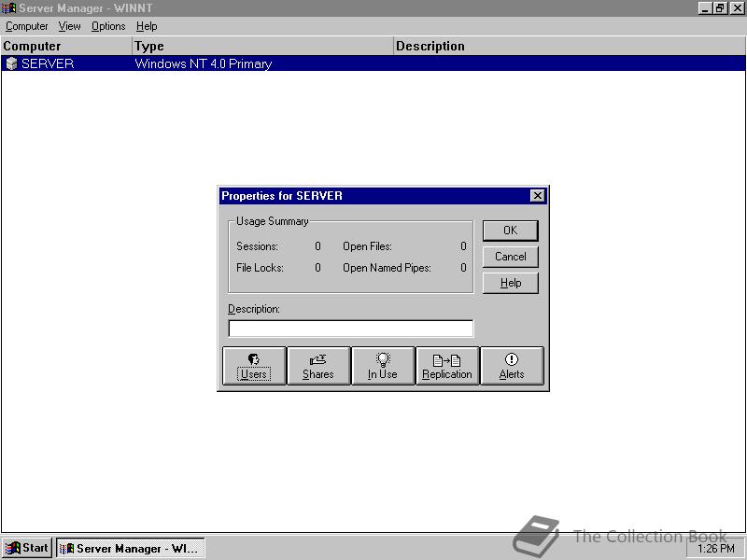Open the Options menu
This screenshot has width=747, height=560.
pos(108,26)
